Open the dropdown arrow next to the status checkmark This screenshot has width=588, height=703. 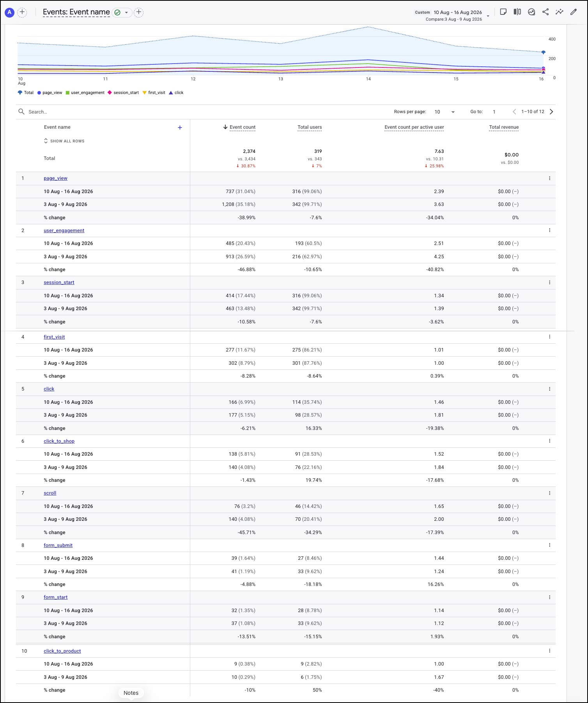click(126, 12)
